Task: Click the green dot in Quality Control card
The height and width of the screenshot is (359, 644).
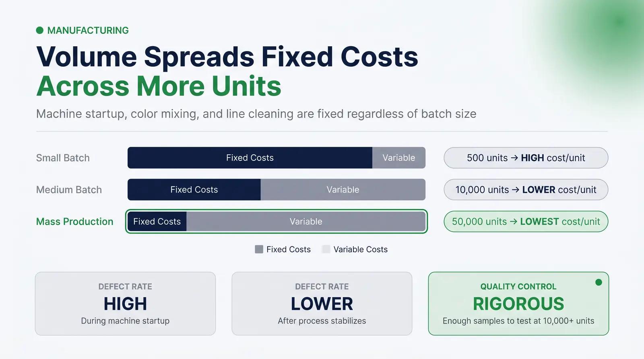Action: coord(599,282)
